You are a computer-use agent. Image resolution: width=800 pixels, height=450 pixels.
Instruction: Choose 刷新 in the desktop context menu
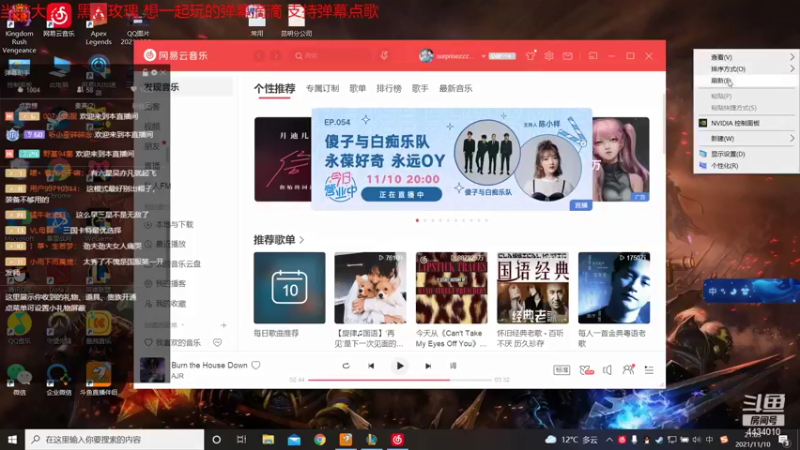pyautogui.click(x=746, y=81)
